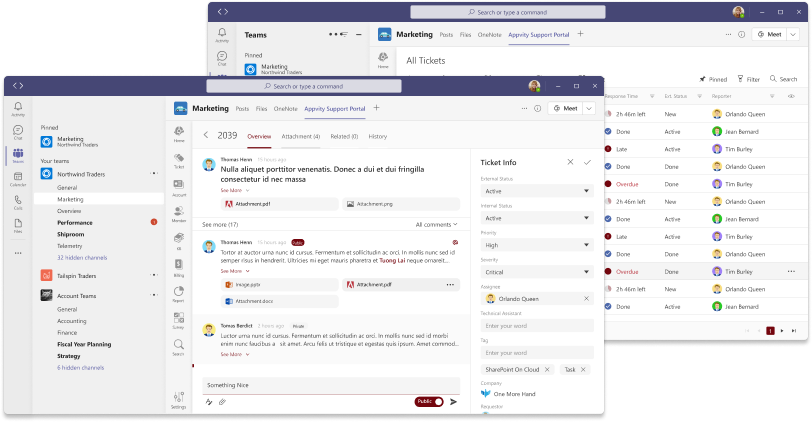Viewport: 812px width, 422px height.
Task: Open the Priority dropdown showing High
Action: (x=537, y=245)
